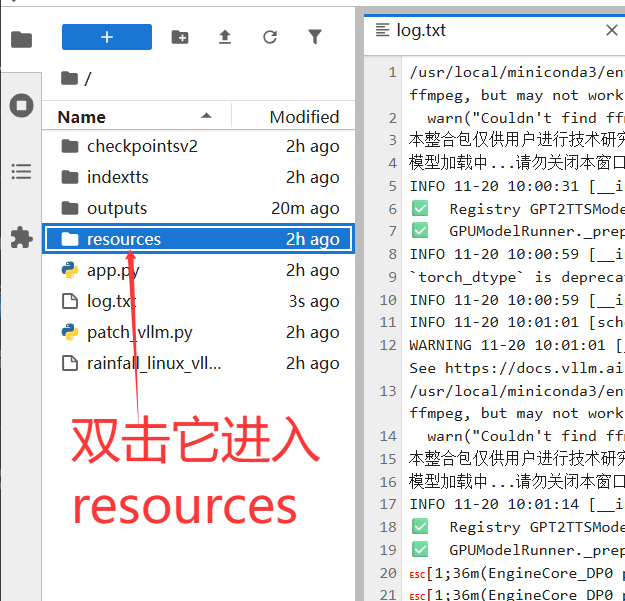This screenshot has height=601, width=625.
Task: Select the checkpointsv2 folder
Action: point(142,146)
